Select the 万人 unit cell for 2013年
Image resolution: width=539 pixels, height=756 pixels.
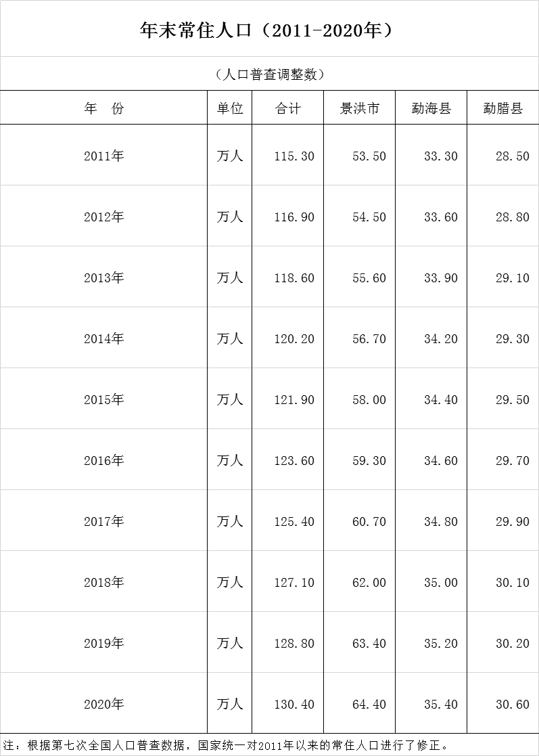pyautogui.click(x=230, y=278)
